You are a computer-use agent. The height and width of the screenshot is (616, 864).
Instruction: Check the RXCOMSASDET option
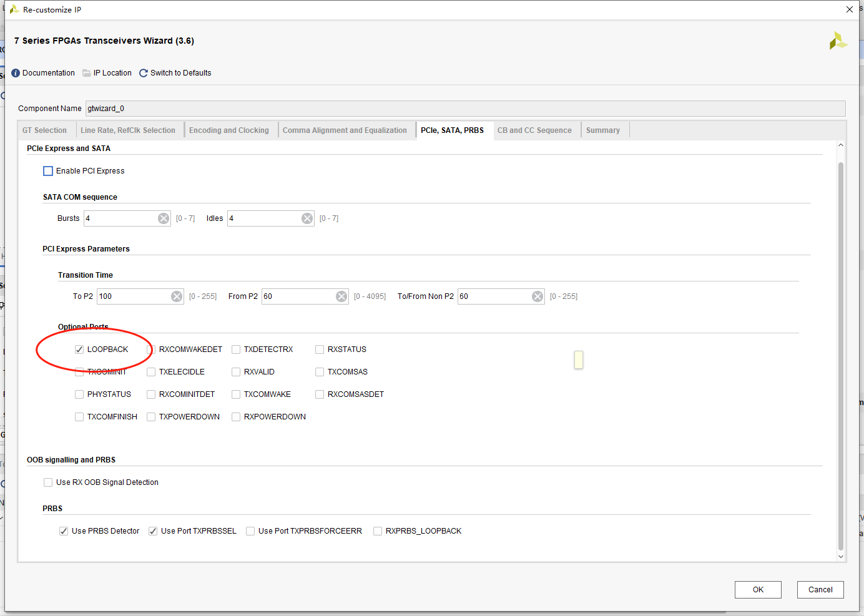click(x=320, y=394)
